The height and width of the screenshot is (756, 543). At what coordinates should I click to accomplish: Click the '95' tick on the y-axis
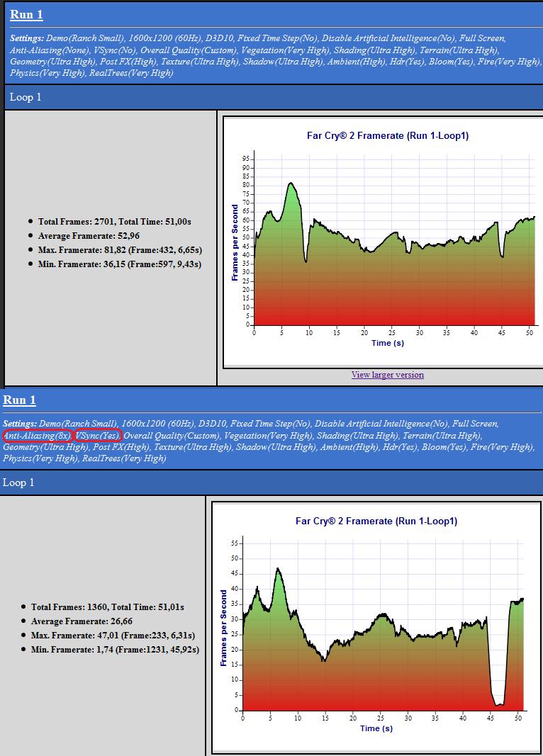pos(246,159)
